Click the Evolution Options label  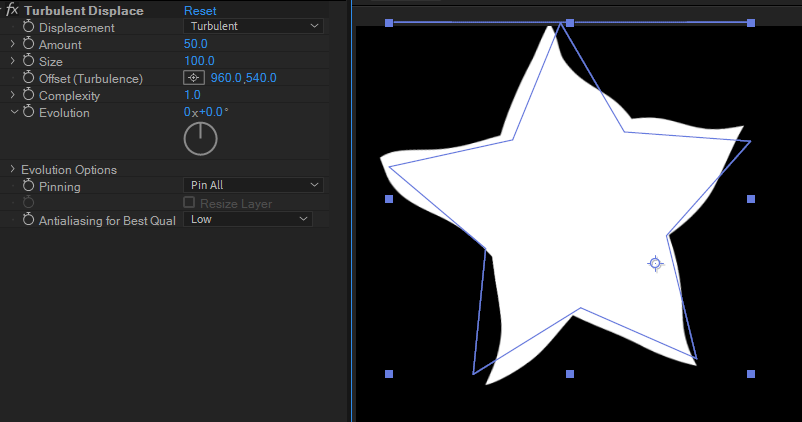(x=69, y=170)
